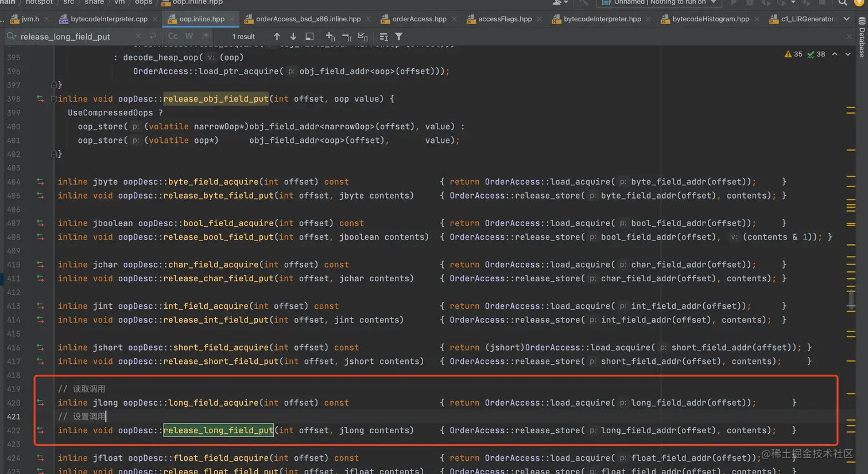Close the jvm.h tab
The width and height of the screenshot is (868, 474).
[46, 19]
